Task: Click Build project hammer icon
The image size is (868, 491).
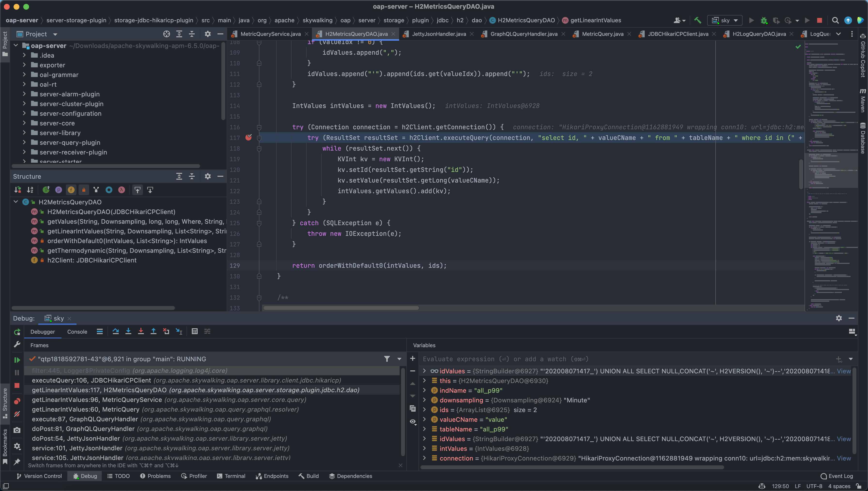Action: tap(698, 20)
